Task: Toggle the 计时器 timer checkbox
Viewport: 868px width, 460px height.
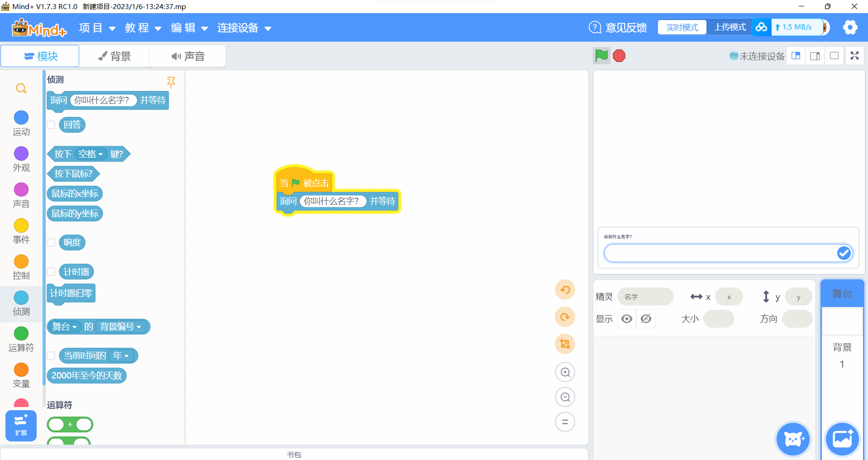Action: pos(51,272)
